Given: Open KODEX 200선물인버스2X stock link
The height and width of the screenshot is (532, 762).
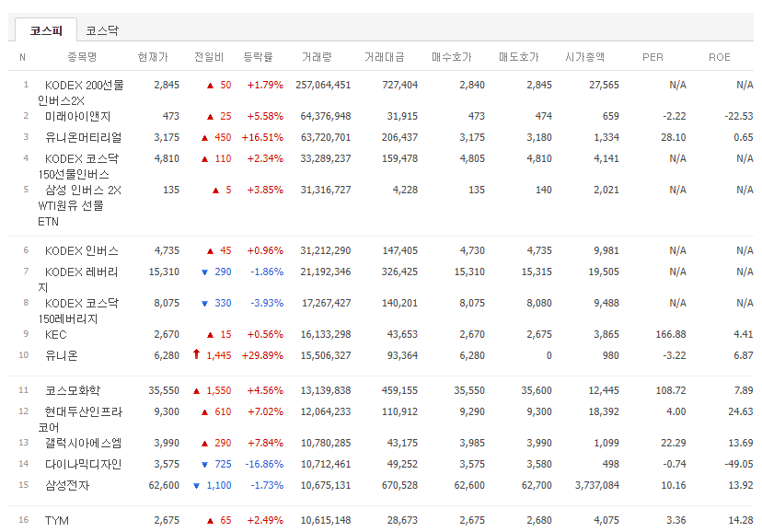Looking at the screenshot, I should (x=81, y=93).
